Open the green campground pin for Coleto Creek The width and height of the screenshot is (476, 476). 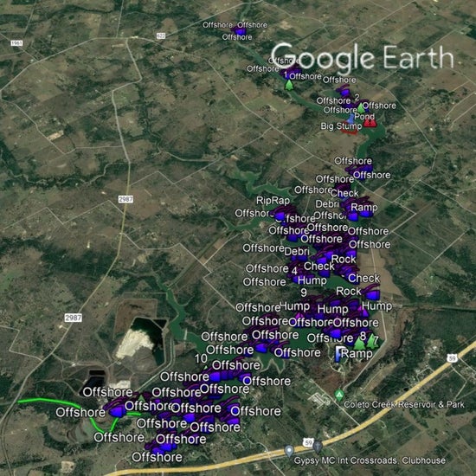point(339,395)
